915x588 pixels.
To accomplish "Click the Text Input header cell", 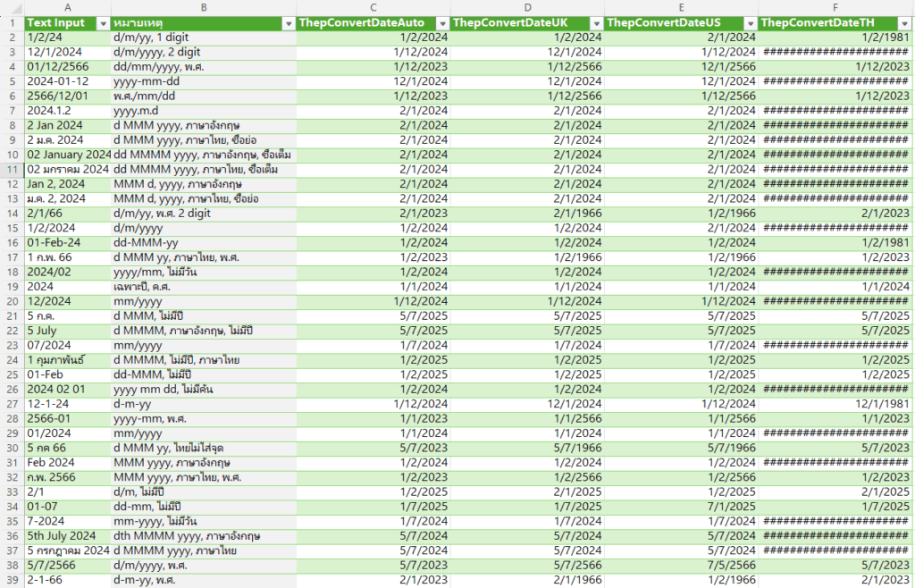I will (68, 23).
